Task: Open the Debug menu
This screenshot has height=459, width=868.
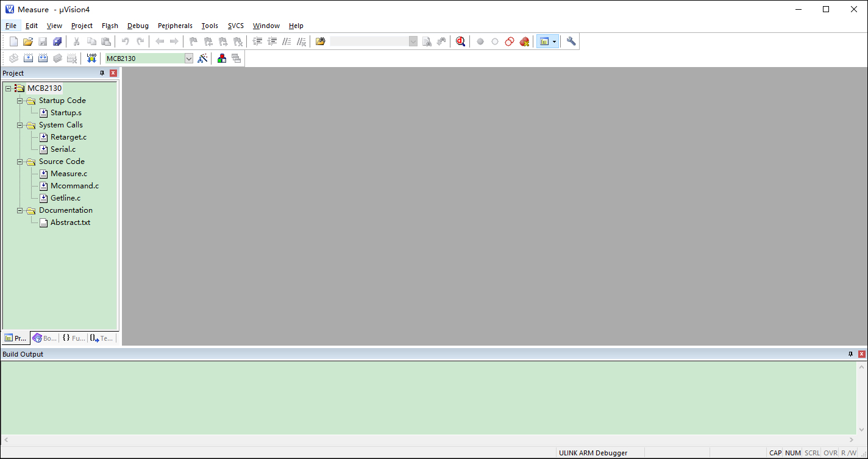Action: pyautogui.click(x=138, y=26)
